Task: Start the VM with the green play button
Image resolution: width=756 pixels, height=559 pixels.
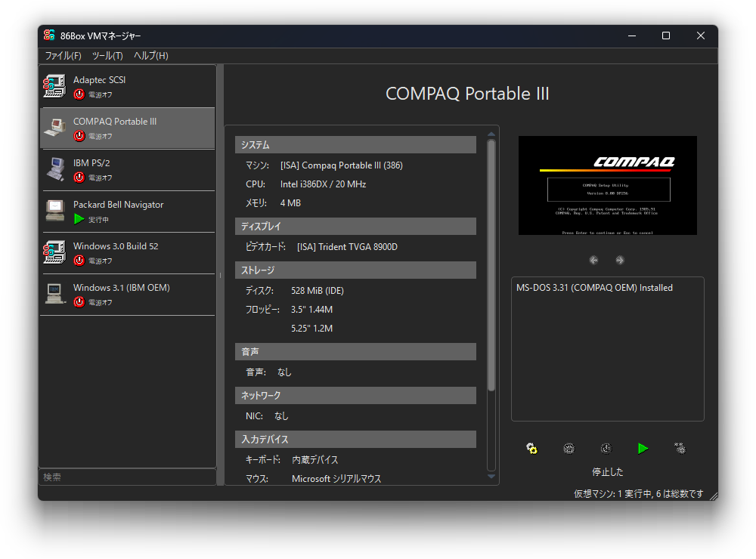Action: tap(643, 449)
